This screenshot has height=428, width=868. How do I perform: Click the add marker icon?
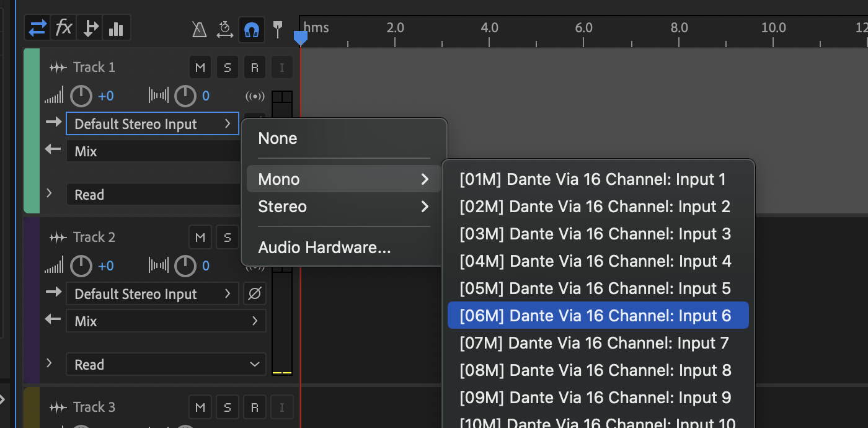click(x=278, y=29)
